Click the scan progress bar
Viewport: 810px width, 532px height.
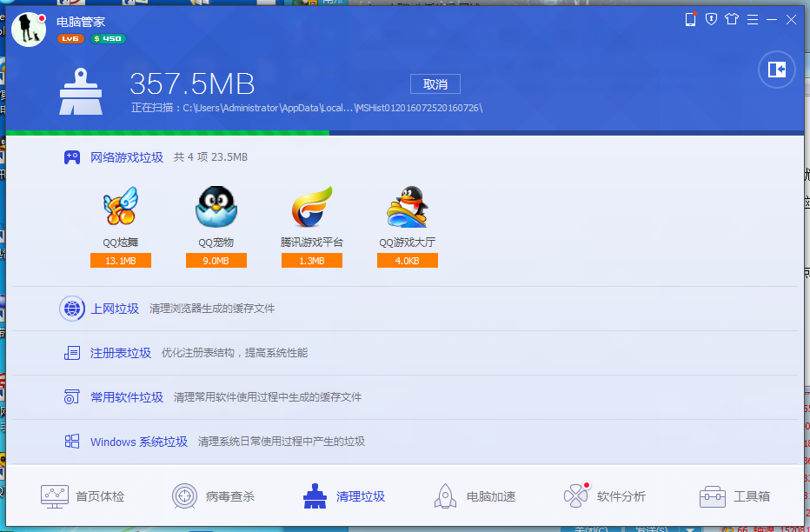click(x=405, y=133)
